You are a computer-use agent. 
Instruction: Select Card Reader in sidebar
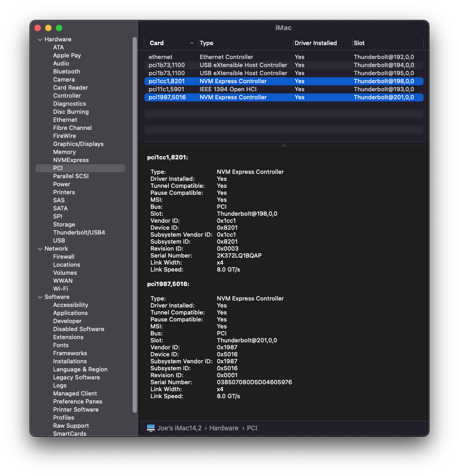(x=70, y=87)
